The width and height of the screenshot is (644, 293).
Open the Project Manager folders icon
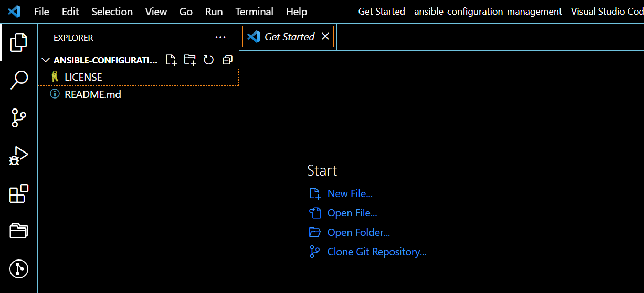tap(19, 231)
